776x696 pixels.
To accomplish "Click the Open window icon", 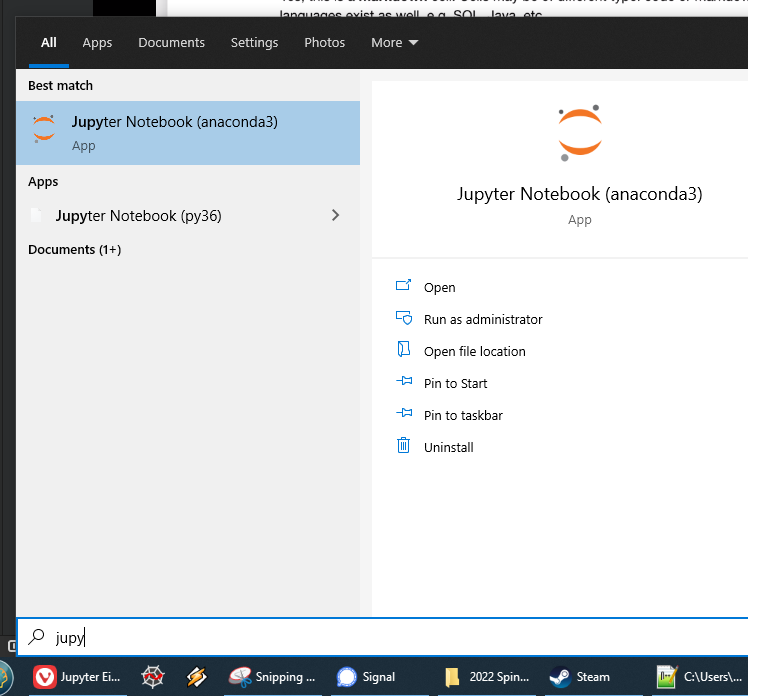I will pos(403,285).
